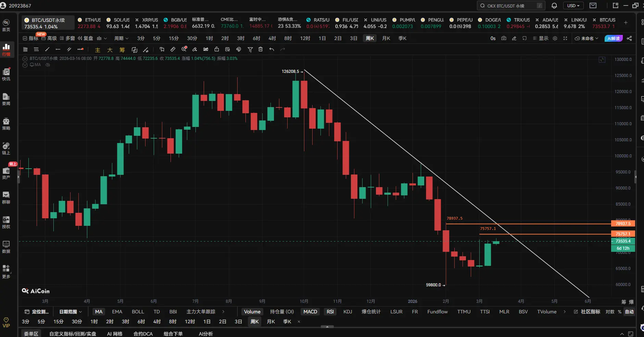Click the 复盘 replay button
Image resolution: width=644 pixels, height=337 pixels.
(x=86, y=38)
